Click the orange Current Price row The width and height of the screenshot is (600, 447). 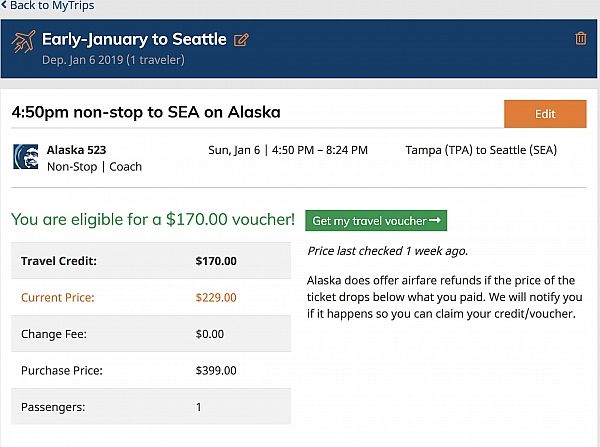(150, 298)
